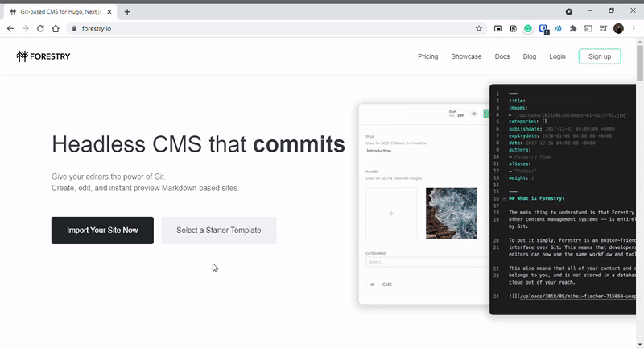Open the Grammarly extension icon
This screenshot has height=349, width=644.
[528, 28]
